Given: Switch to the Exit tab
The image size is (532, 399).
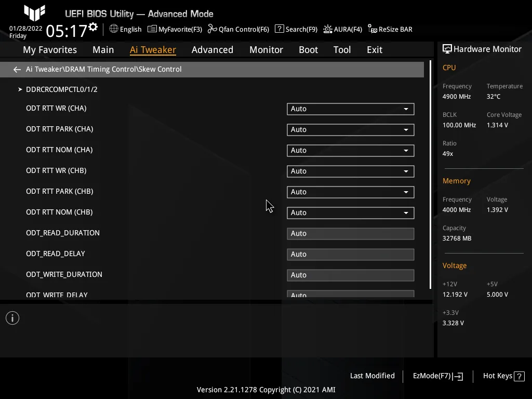Looking at the screenshot, I should (375, 50).
